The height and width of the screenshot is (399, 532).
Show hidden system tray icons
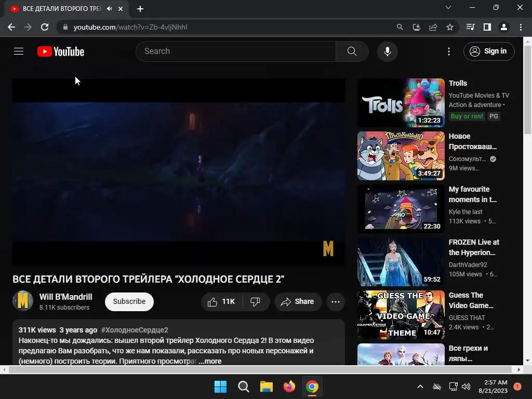420,387
